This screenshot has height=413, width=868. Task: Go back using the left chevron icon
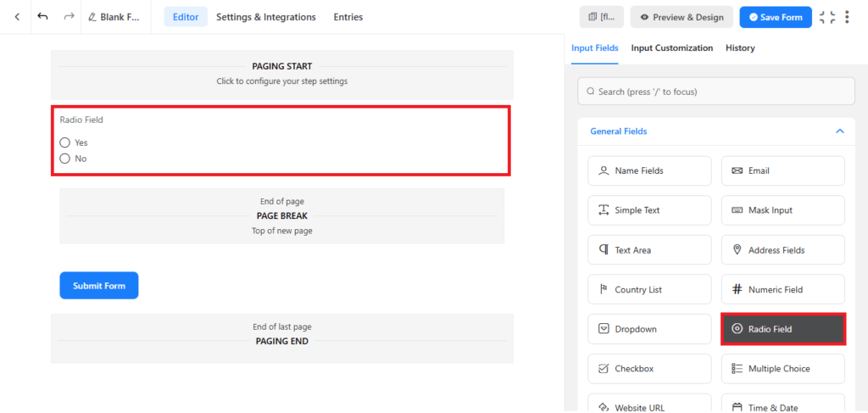click(x=17, y=17)
